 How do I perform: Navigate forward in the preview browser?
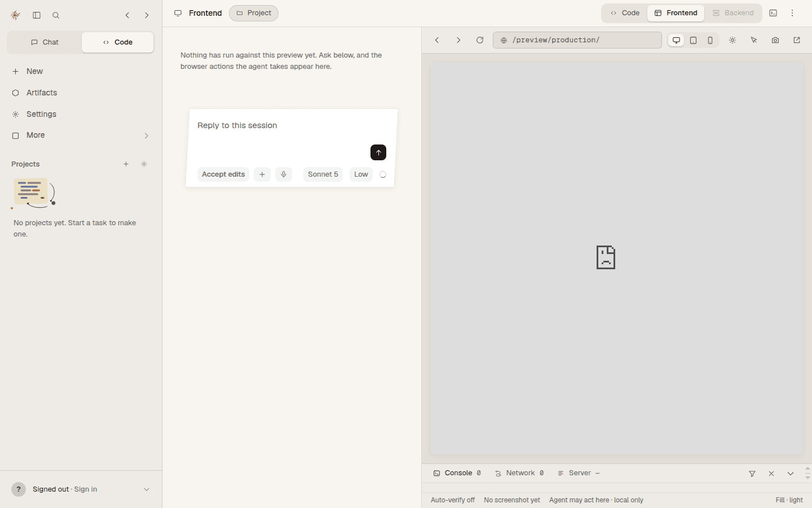[x=458, y=40]
